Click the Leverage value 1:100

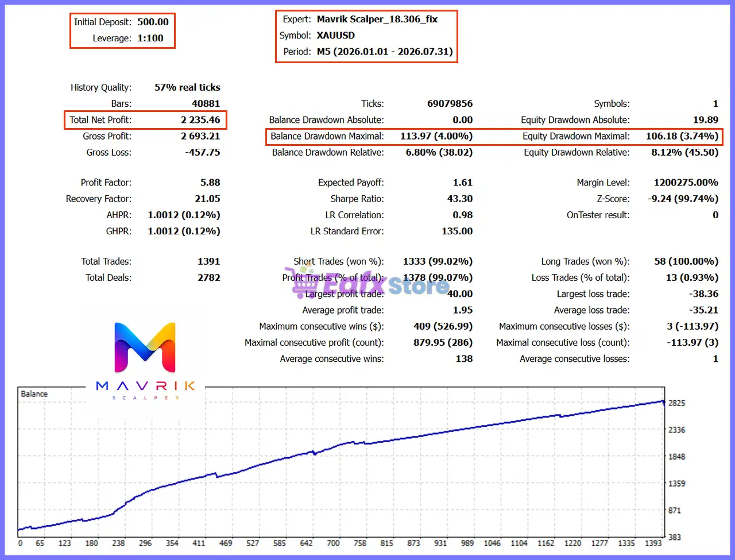coord(150,38)
